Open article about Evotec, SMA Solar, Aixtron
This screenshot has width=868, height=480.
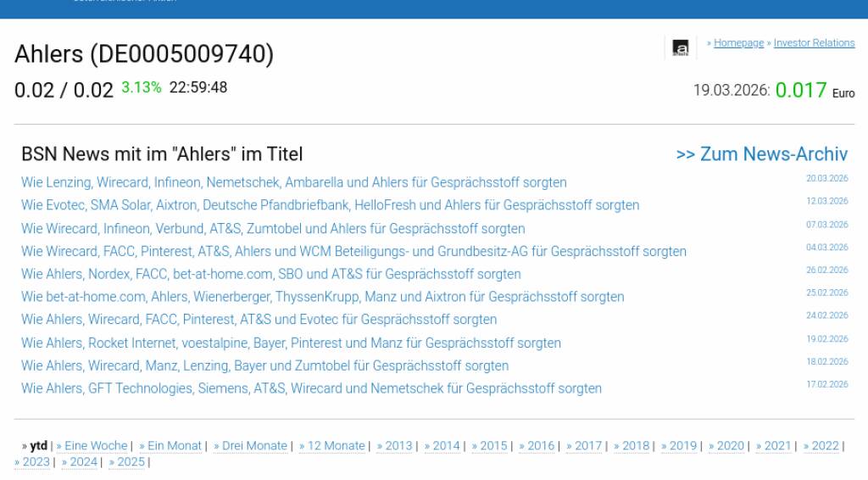(330, 205)
